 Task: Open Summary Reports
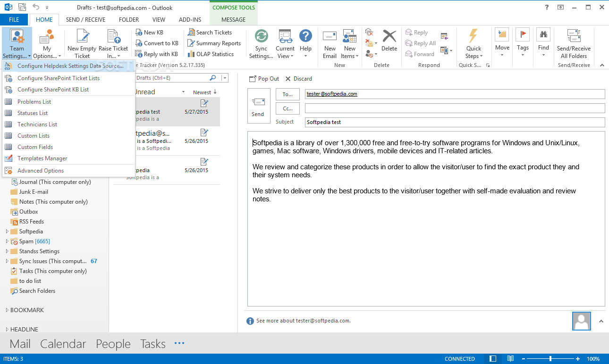214,43
